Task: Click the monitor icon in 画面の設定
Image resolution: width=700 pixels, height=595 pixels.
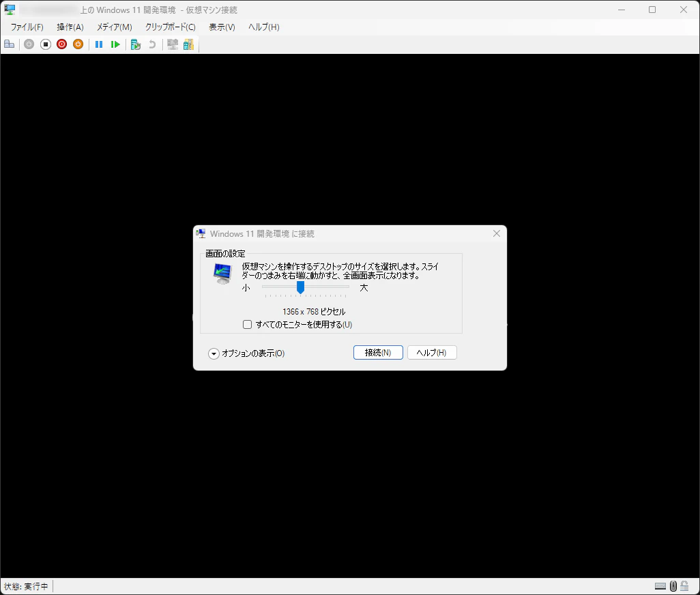Action: pyautogui.click(x=222, y=274)
